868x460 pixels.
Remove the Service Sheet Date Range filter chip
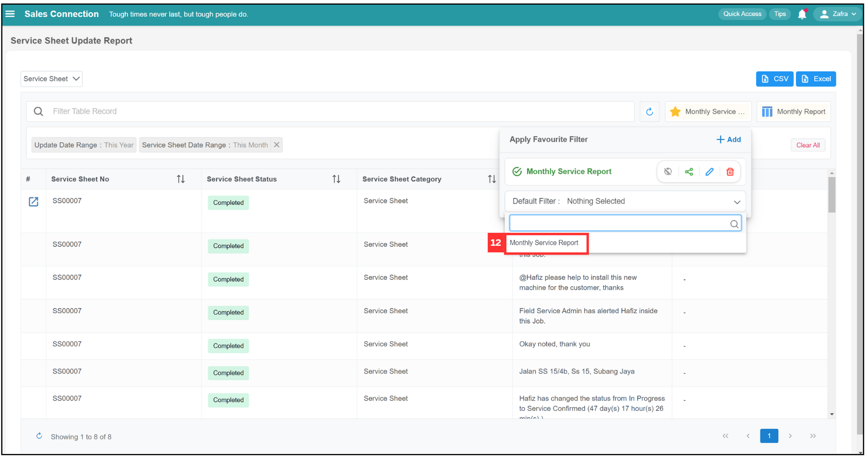pos(277,145)
